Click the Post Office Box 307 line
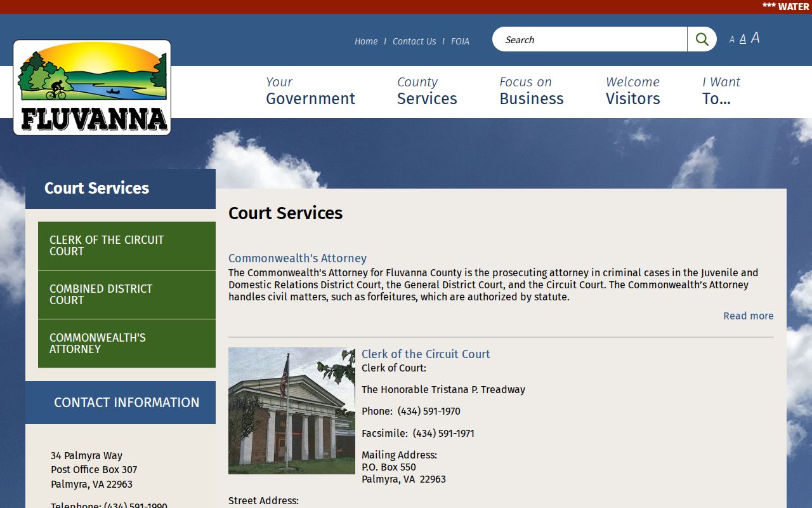 (94, 470)
